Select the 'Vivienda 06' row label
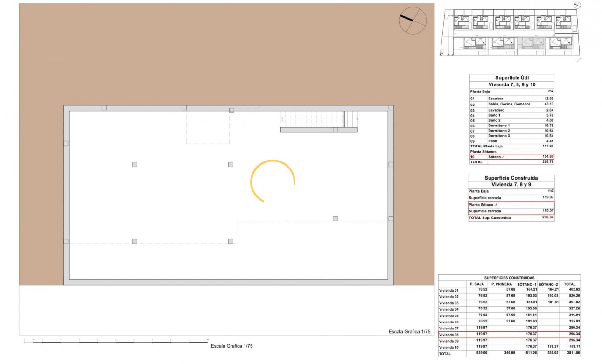602x364 pixels. (x=449, y=322)
